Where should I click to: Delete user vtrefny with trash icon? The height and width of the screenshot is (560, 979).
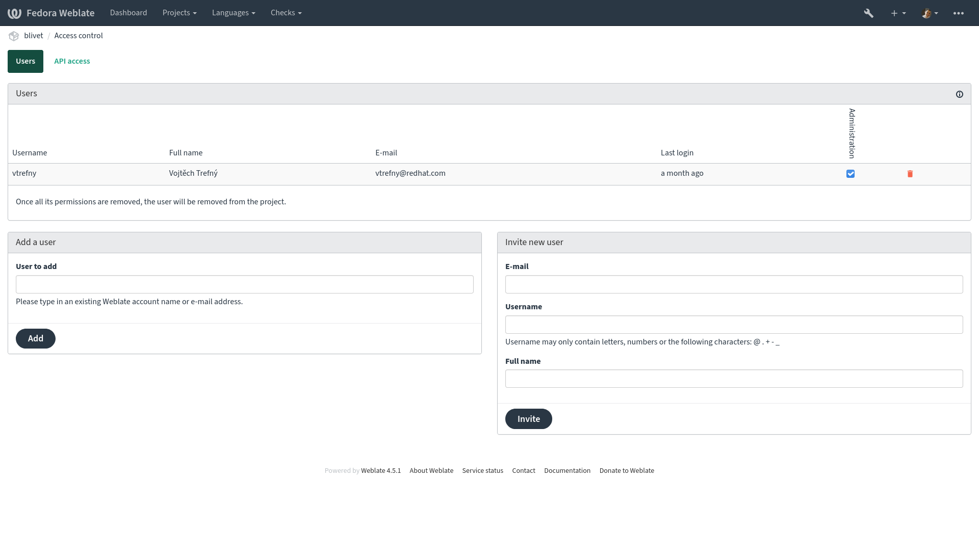[910, 174]
